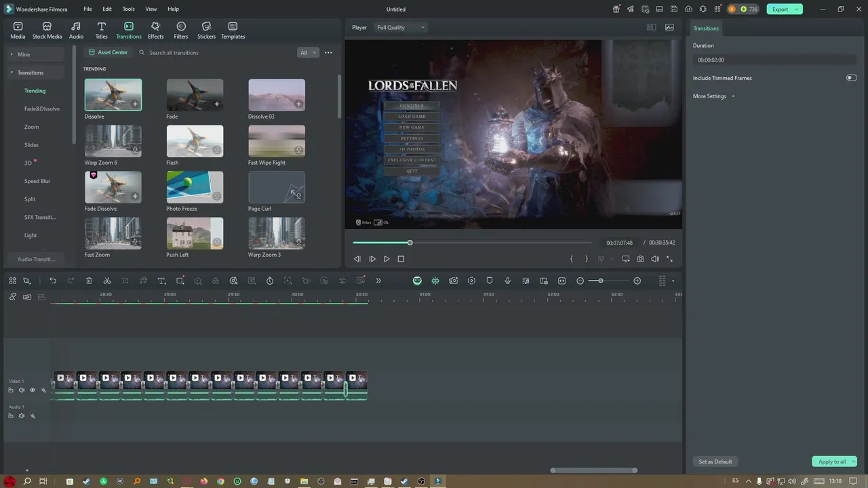The width and height of the screenshot is (868, 488).
Task: Lock the Video 1 track
Action: click(10, 390)
